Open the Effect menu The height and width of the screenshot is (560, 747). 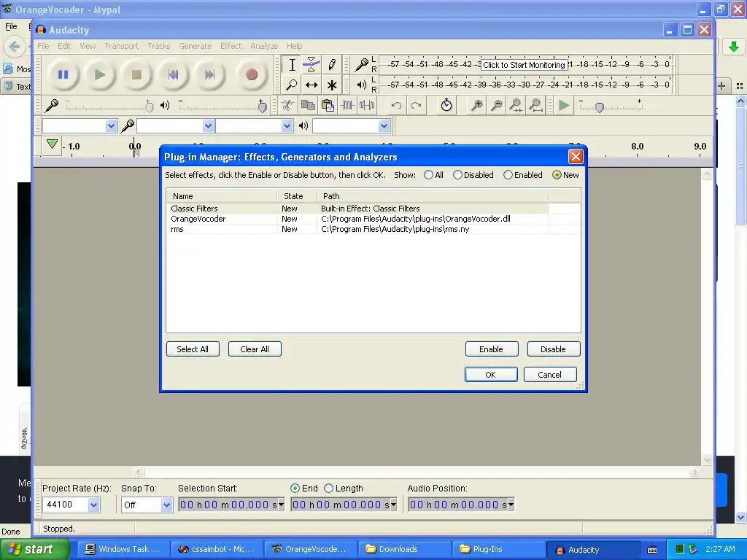231,46
